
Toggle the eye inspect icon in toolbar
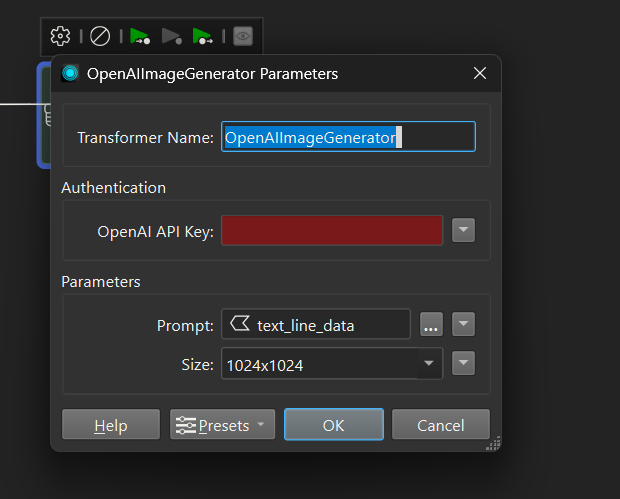coord(242,36)
